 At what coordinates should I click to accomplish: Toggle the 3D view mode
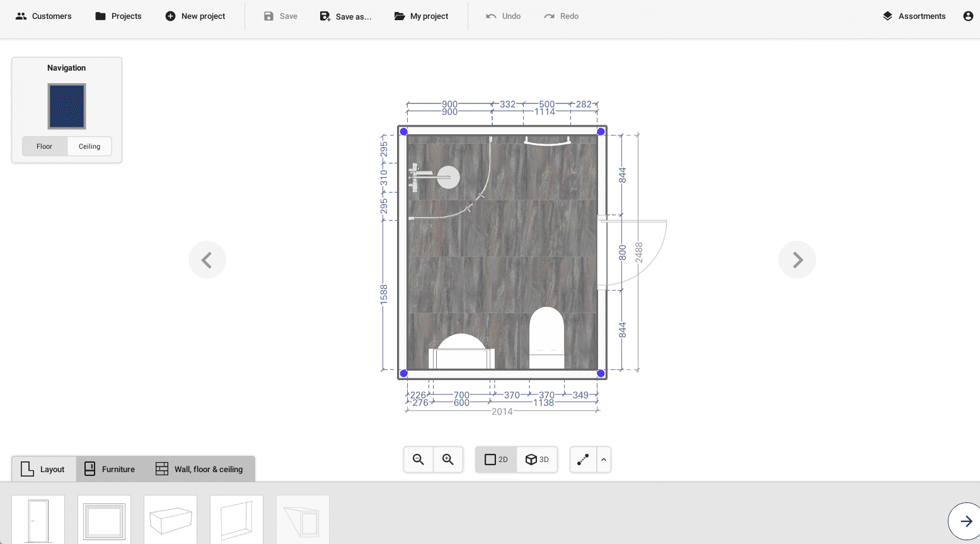click(537, 460)
